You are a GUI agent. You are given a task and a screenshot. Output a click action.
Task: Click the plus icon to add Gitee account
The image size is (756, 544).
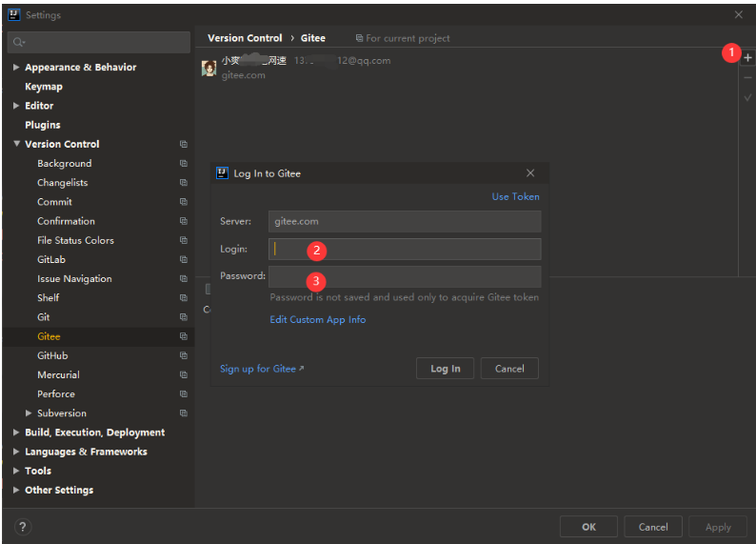747,58
